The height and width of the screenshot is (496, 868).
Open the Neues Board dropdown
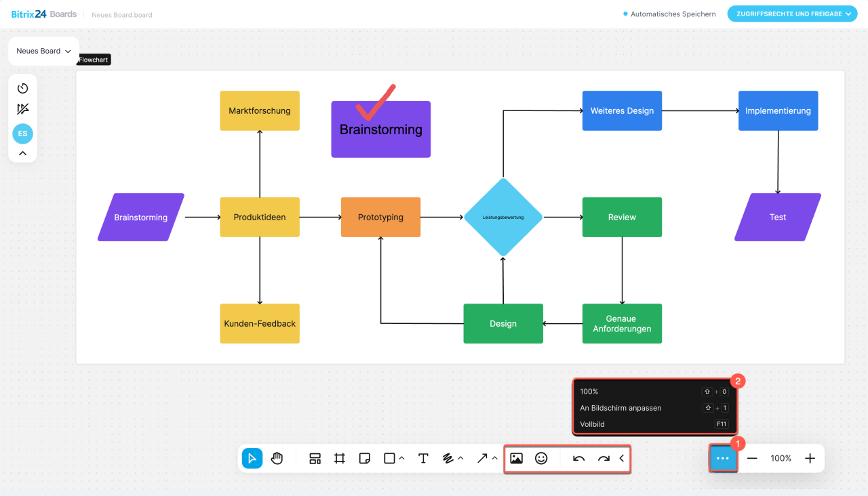[x=43, y=51]
